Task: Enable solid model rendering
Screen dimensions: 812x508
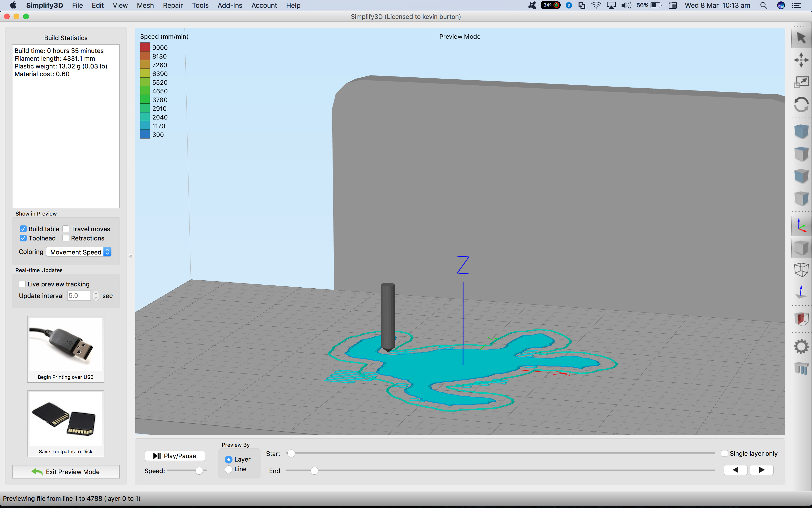Action: point(801,248)
